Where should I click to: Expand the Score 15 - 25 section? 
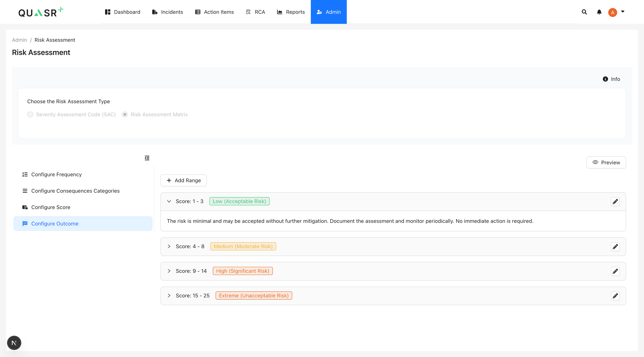click(169, 296)
